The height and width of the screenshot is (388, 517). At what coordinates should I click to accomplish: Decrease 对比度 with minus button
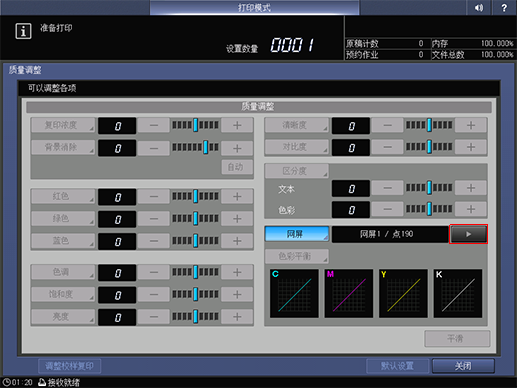(x=387, y=147)
